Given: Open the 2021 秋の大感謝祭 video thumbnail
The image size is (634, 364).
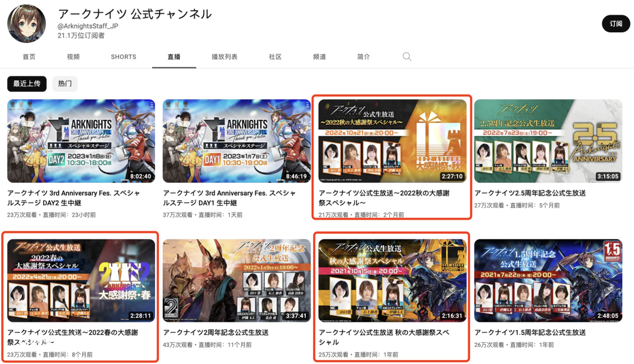Looking at the screenshot, I should click(392, 280).
